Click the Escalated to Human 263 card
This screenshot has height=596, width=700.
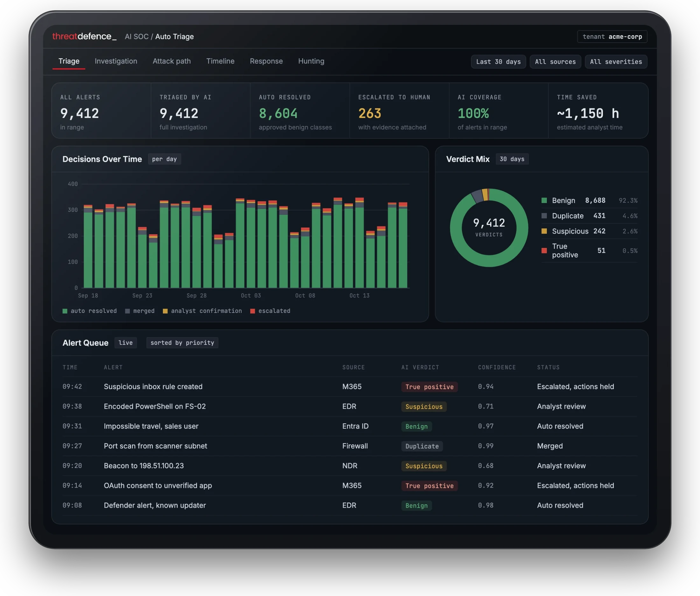click(x=399, y=111)
